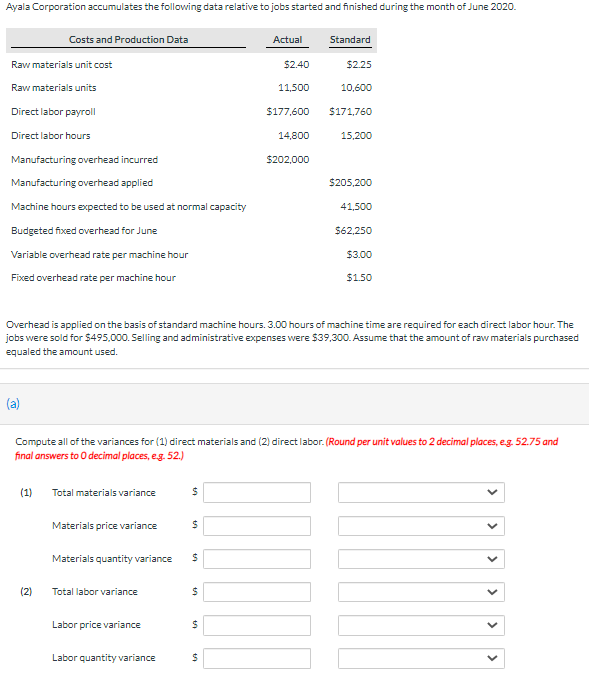
Task: Click the Materials quantity variance amount field
Action: click(257, 559)
